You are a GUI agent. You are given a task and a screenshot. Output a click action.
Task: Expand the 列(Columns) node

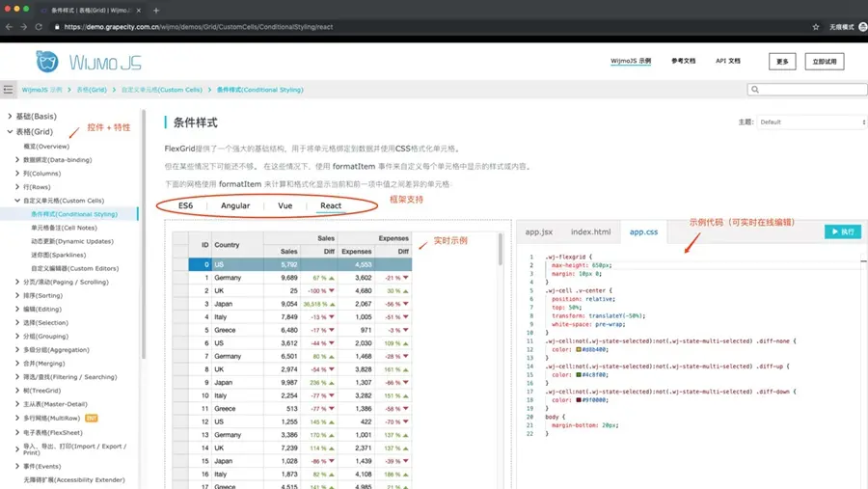(17, 174)
